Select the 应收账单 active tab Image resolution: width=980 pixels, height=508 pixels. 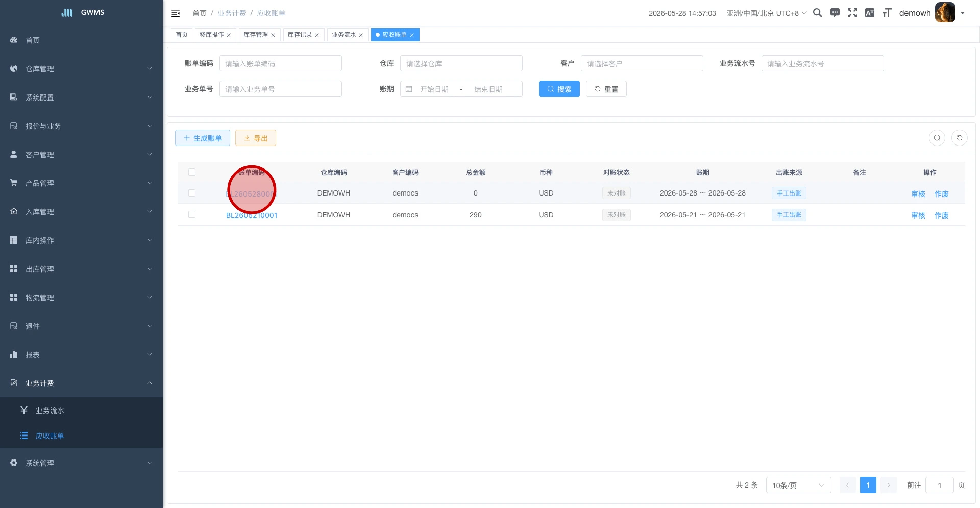(395, 35)
